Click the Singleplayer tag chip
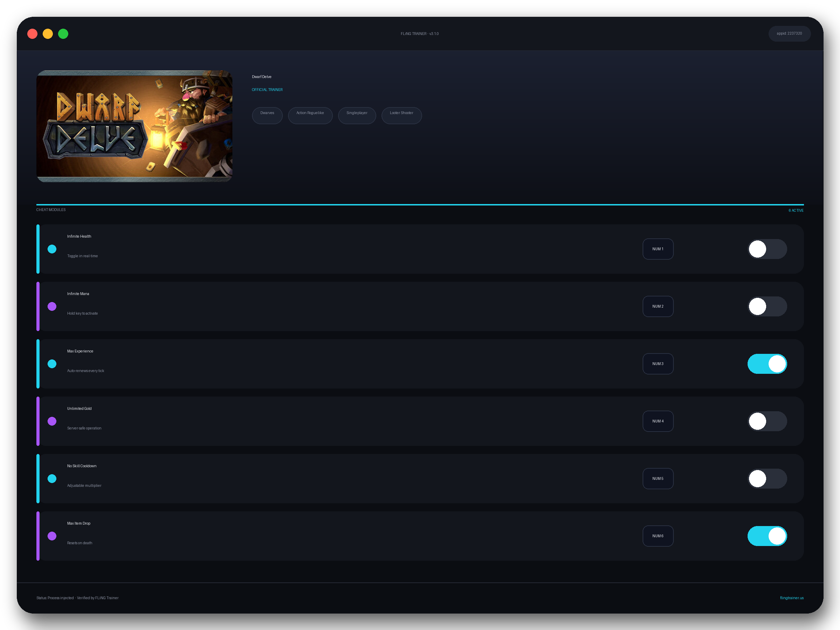840x630 pixels. (x=357, y=115)
